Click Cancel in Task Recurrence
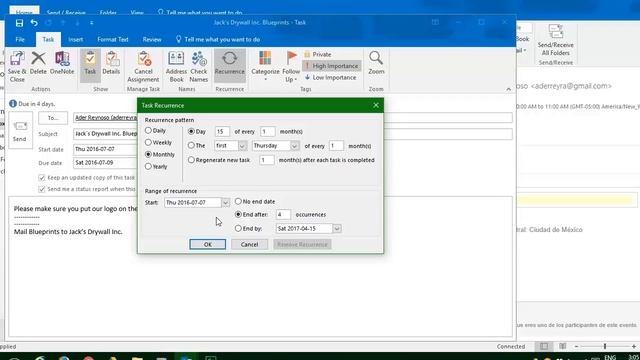The width and height of the screenshot is (640, 360). click(249, 244)
